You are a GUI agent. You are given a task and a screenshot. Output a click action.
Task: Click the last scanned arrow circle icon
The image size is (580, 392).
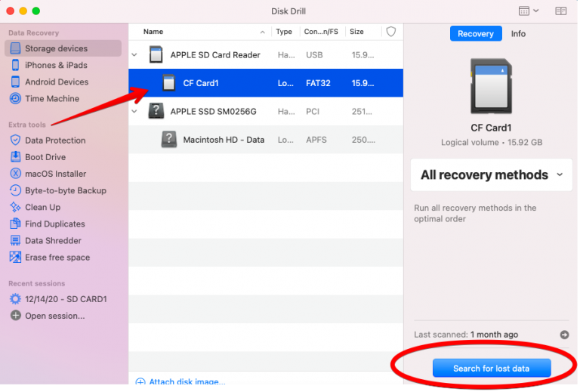(x=564, y=335)
